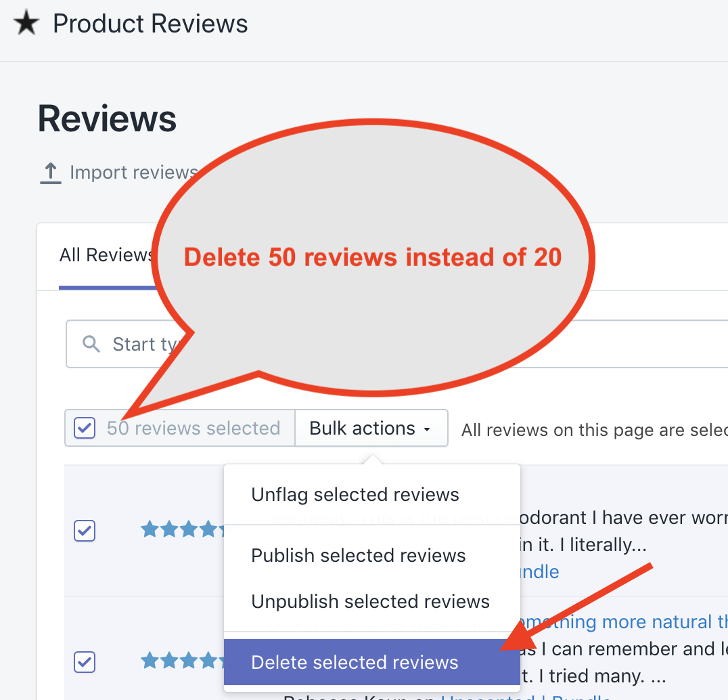Click the Reviews page heading
Screen dimensions: 728x700
[x=108, y=119]
